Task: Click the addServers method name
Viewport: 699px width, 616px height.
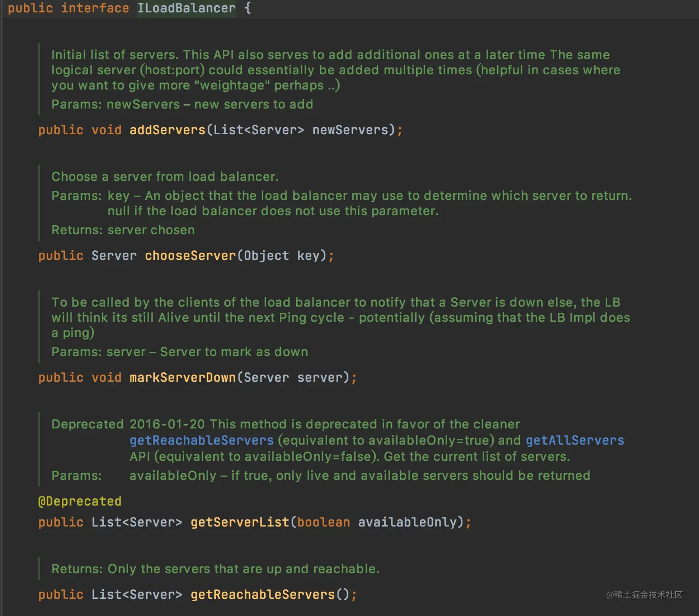Action: [x=167, y=130]
